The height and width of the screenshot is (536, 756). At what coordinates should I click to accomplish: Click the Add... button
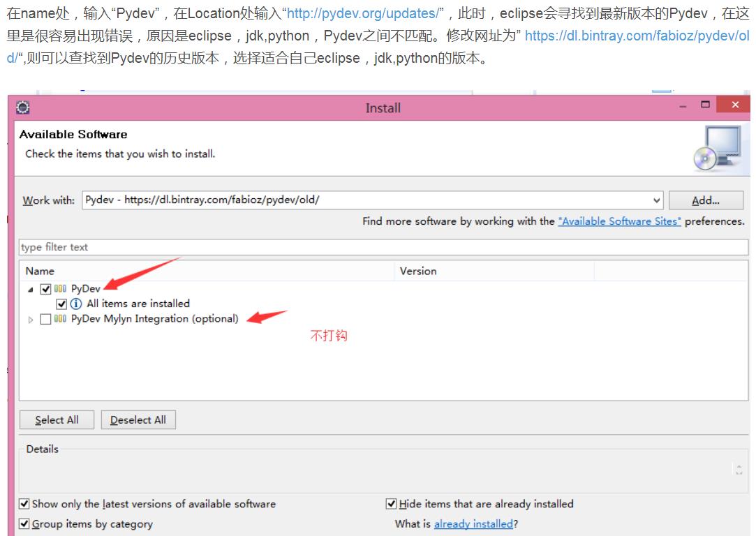(x=706, y=200)
